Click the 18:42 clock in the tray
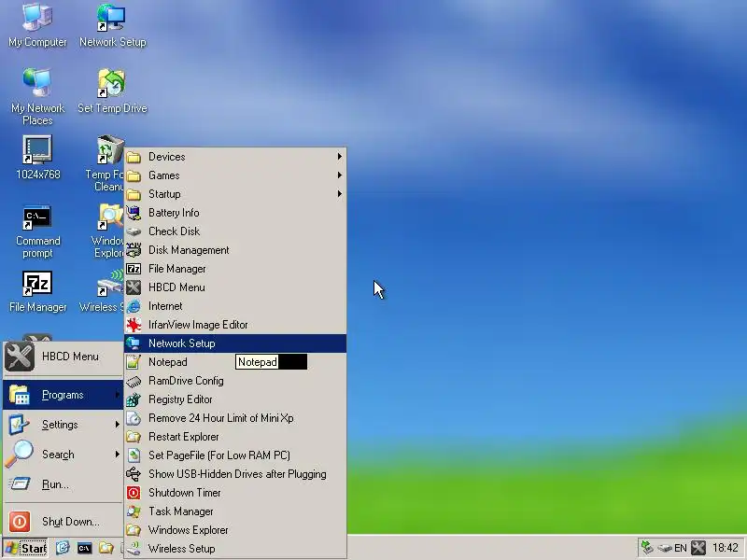 [x=726, y=548]
